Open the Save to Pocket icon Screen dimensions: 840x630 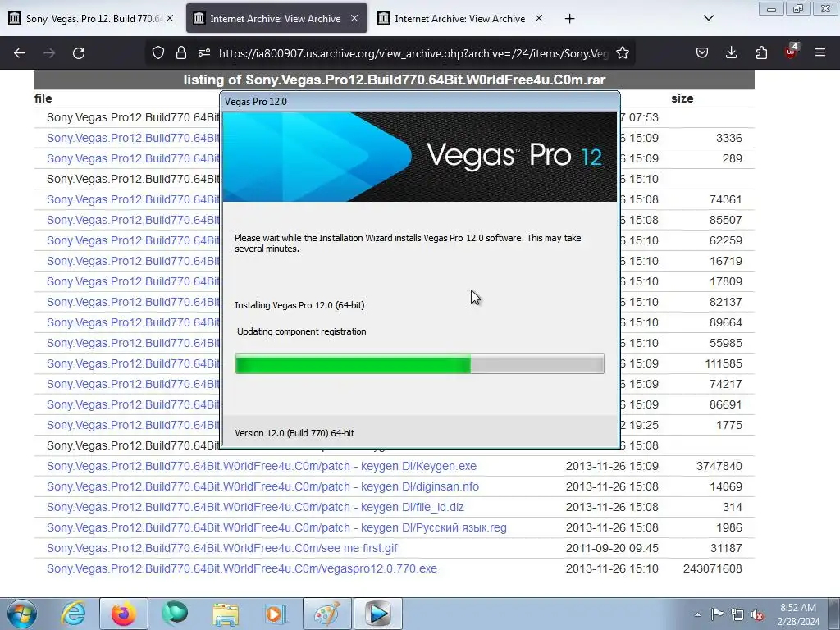(x=702, y=53)
